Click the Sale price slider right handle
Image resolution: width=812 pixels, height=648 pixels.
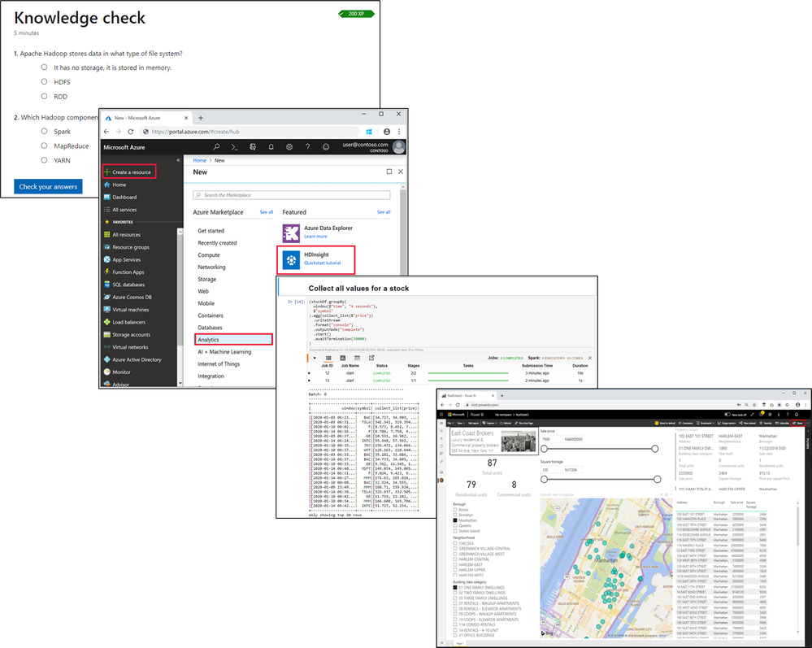coord(655,449)
